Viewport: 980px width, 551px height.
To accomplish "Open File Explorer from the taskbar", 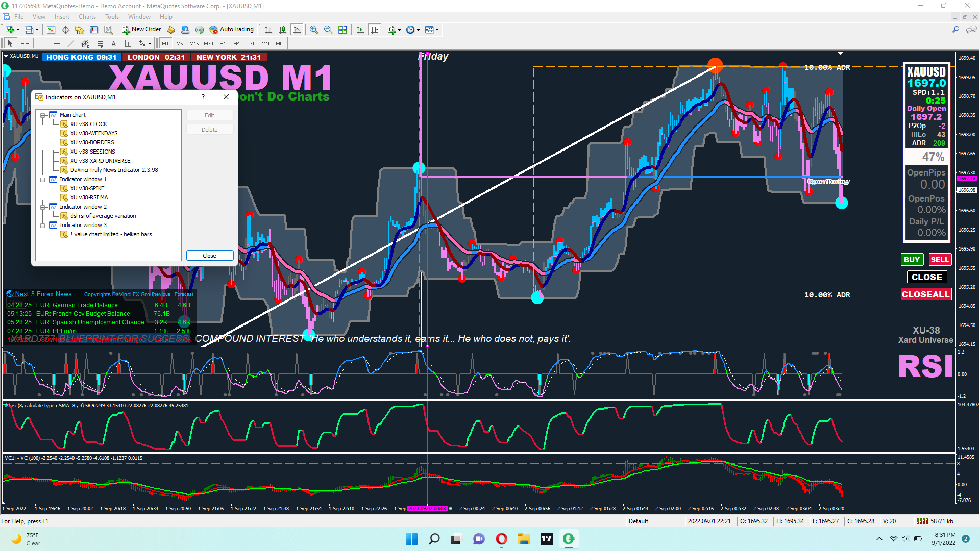I will pos(524,539).
